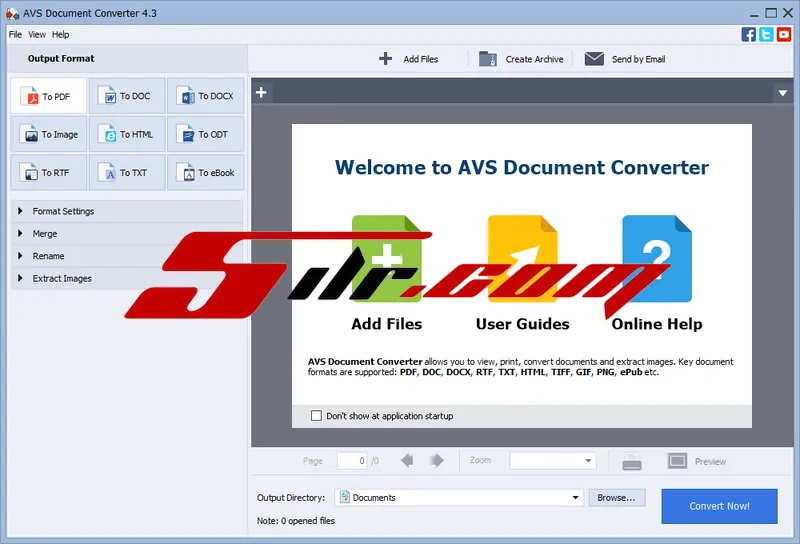Open the Twitter page icon
Image resolution: width=800 pixels, height=544 pixels.
click(x=766, y=35)
